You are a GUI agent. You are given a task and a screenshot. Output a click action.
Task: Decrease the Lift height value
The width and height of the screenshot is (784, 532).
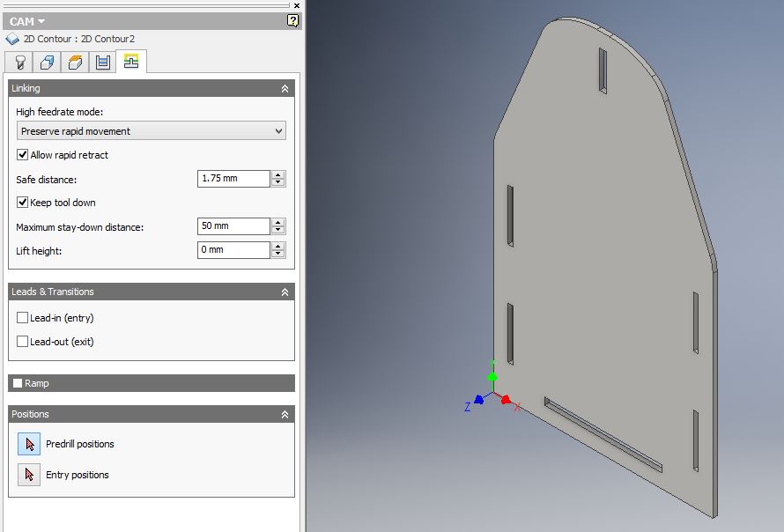tap(278, 254)
